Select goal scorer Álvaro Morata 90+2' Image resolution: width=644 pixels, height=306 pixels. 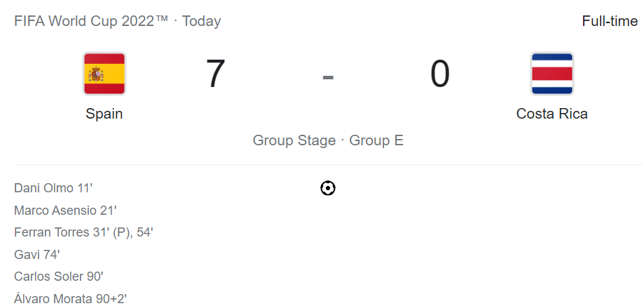[x=71, y=298]
